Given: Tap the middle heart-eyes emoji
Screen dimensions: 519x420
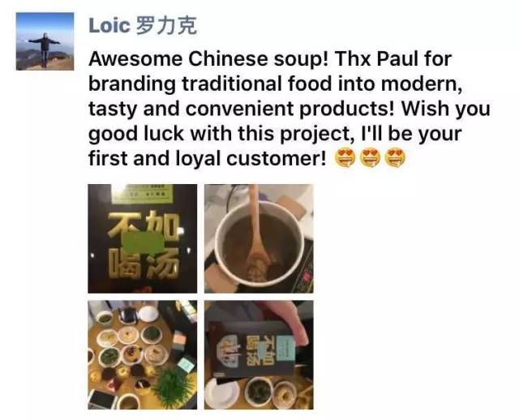Looking at the screenshot, I should tap(370, 158).
